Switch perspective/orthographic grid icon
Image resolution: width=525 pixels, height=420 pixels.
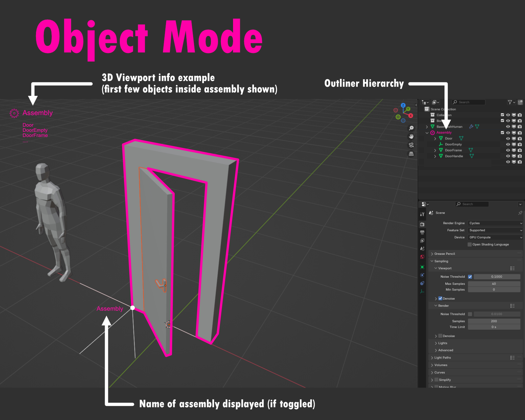point(411,154)
